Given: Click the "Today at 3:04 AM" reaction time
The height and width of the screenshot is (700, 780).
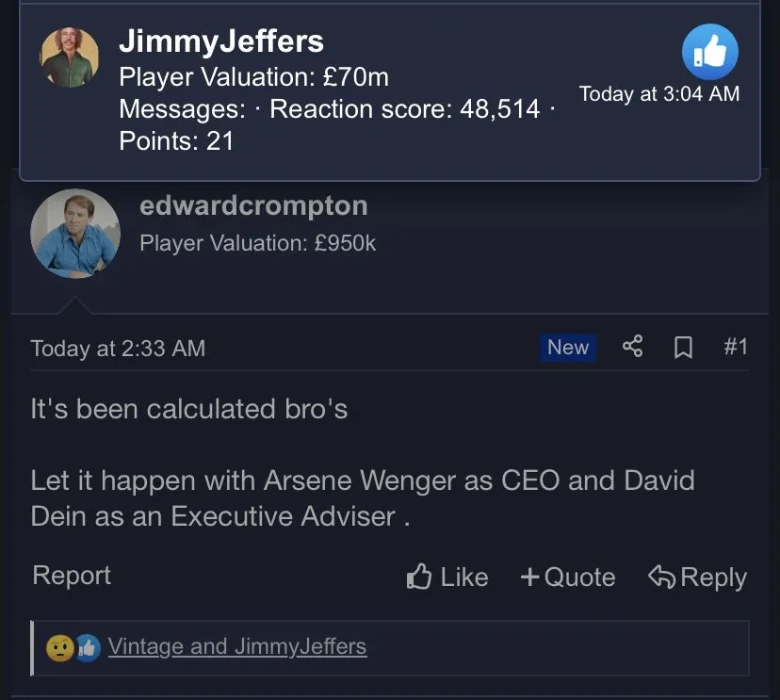Looking at the screenshot, I should click(x=659, y=93).
